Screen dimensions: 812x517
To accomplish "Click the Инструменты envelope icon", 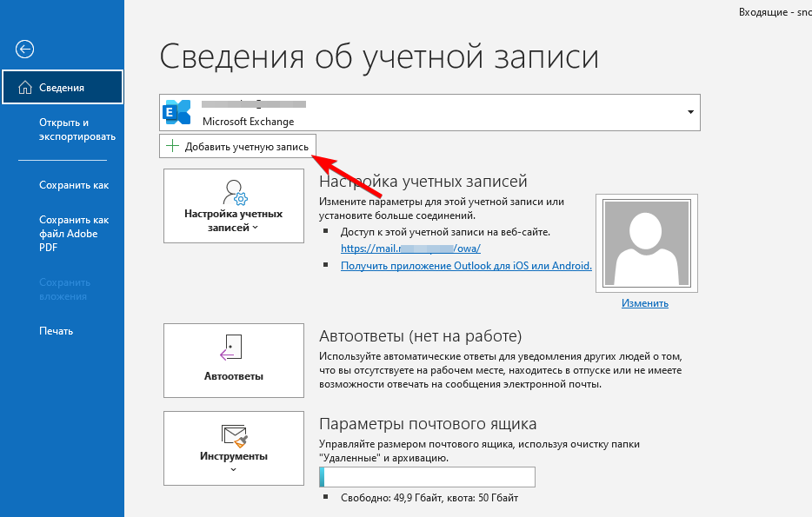I will click(234, 435).
